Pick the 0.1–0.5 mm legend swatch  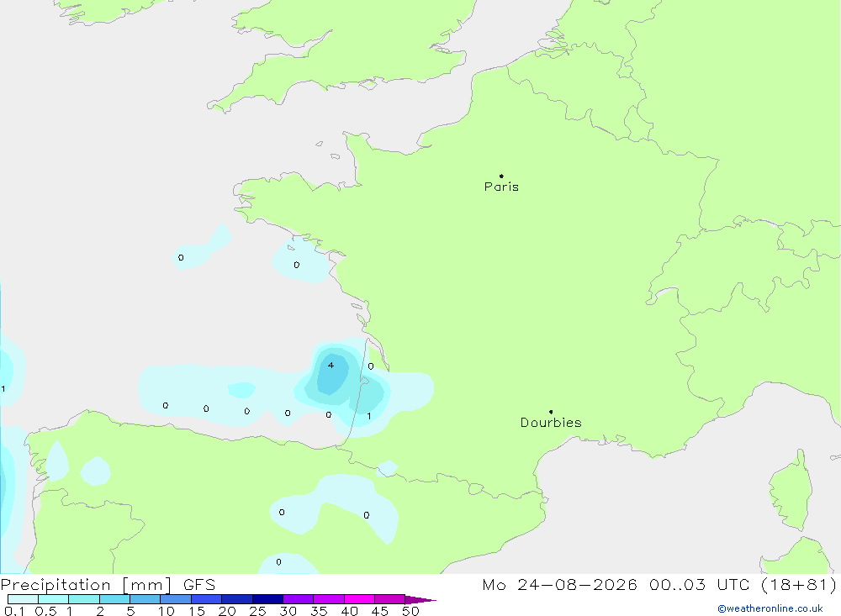pyautogui.click(x=23, y=599)
